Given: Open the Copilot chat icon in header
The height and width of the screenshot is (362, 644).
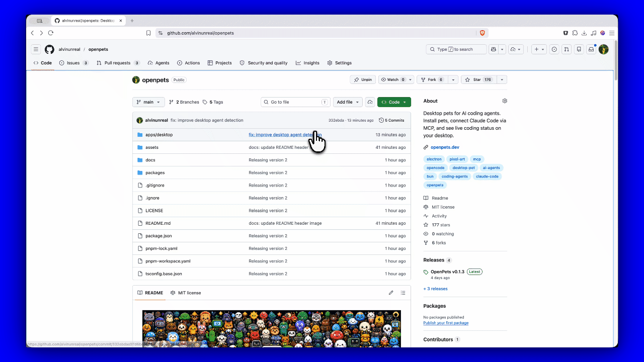Looking at the screenshot, I should tap(493, 49).
